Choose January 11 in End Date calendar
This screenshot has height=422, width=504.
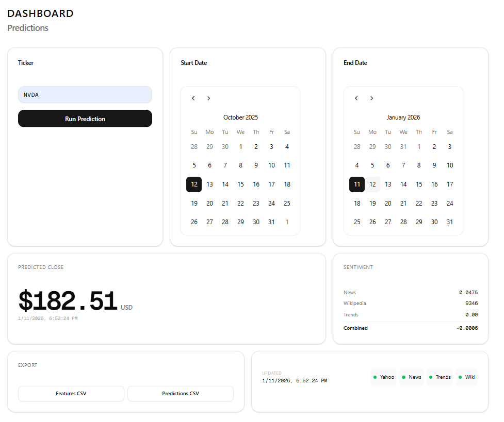[357, 184]
